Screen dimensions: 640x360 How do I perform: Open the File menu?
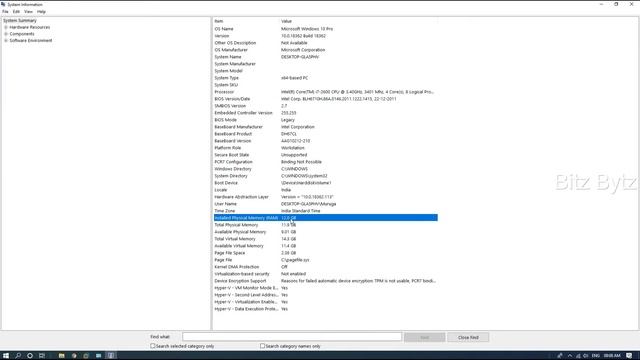click(5, 12)
